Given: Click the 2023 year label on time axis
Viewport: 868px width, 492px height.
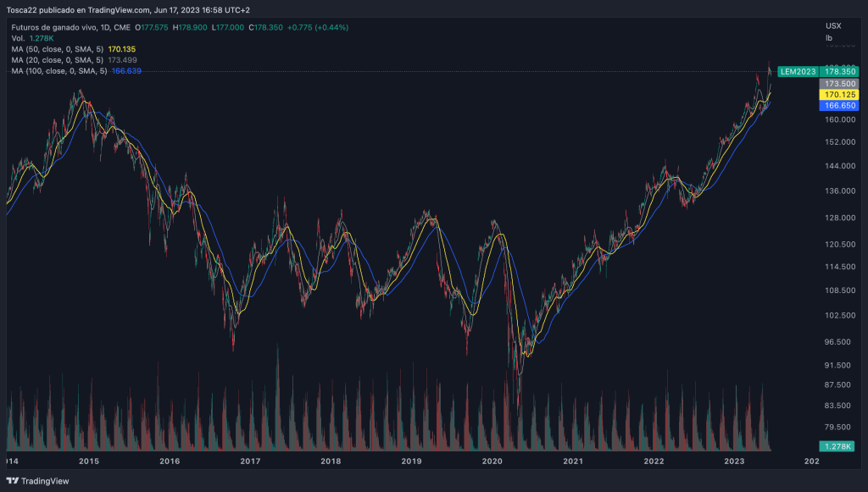Looking at the screenshot, I should pos(734,462).
